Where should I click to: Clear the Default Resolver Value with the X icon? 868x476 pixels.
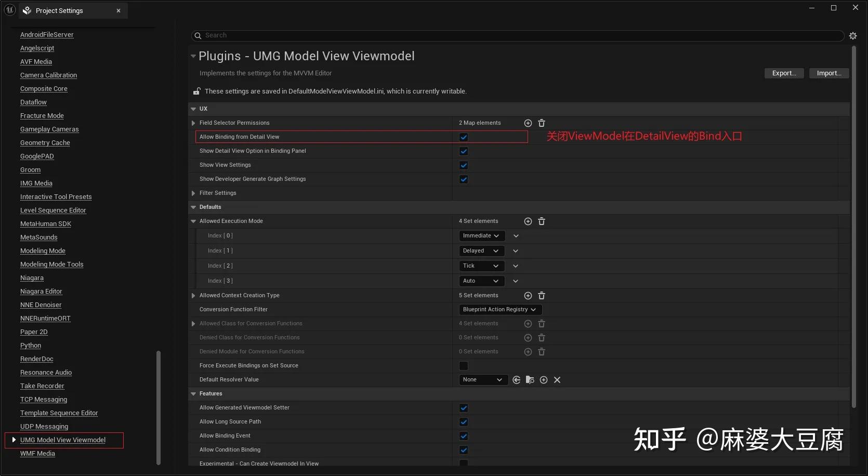557,380
